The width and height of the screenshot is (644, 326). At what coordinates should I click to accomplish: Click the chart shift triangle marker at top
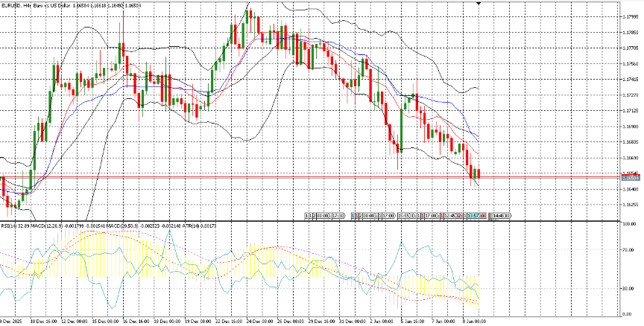[x=478, y=4]
